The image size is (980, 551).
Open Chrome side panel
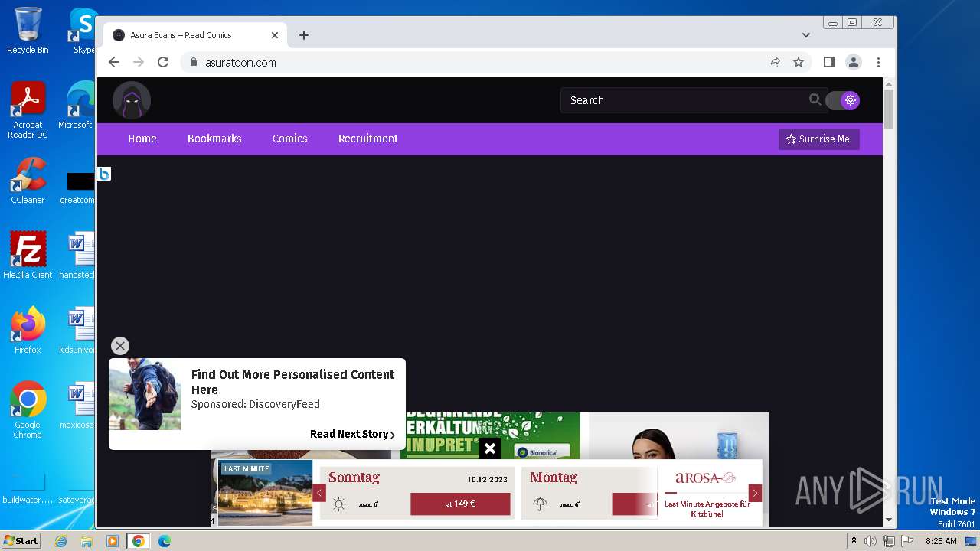pyautogui.click(x=828, y=62)
